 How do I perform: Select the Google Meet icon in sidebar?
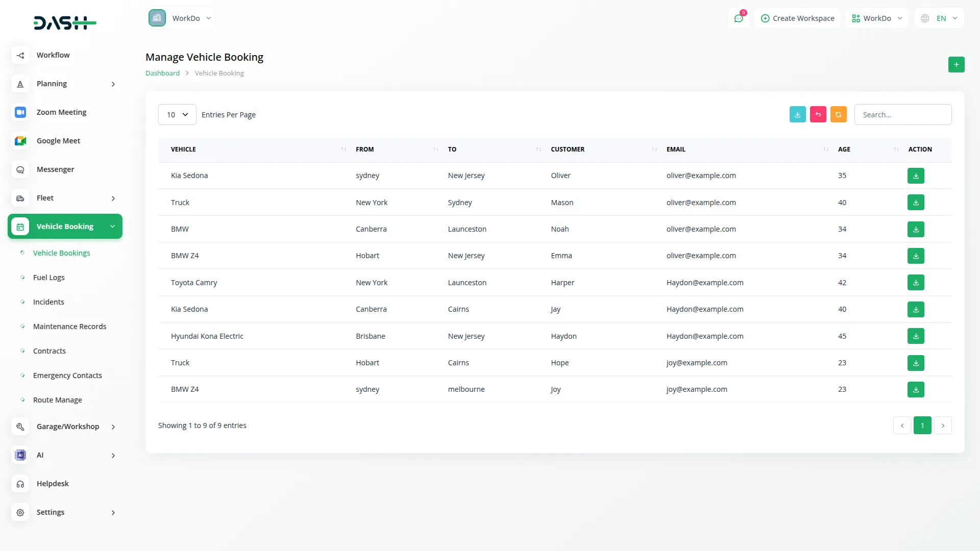point(20,141)
